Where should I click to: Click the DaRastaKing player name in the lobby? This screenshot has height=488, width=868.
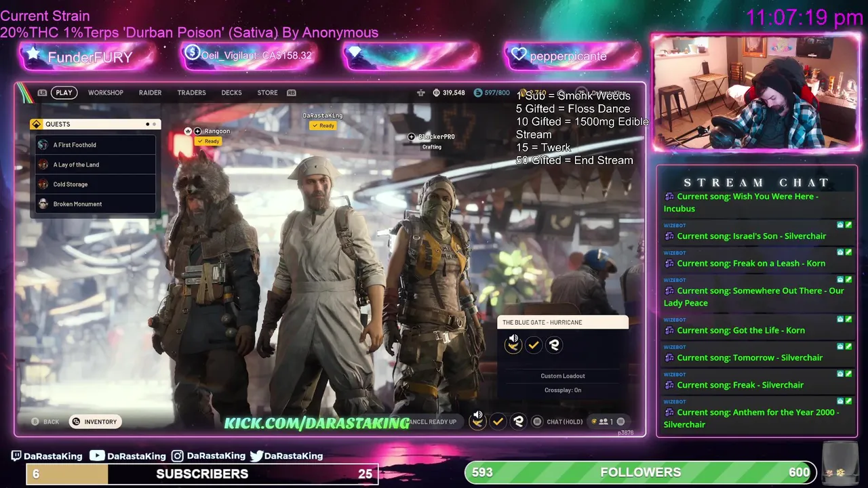point(323,116)
